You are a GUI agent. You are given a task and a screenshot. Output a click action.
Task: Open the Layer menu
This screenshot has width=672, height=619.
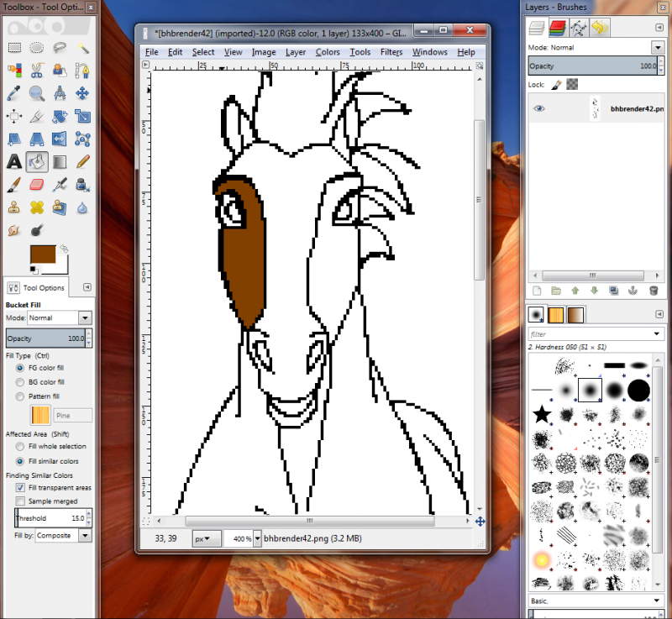296,52
